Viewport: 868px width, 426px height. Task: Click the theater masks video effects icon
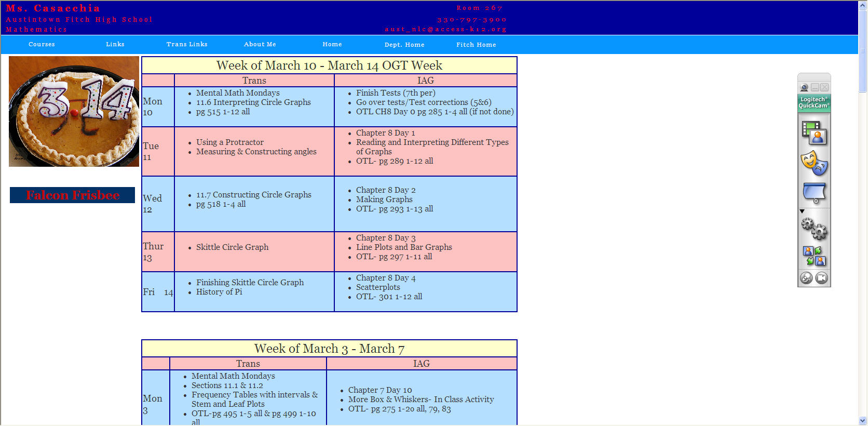point(813,163)
